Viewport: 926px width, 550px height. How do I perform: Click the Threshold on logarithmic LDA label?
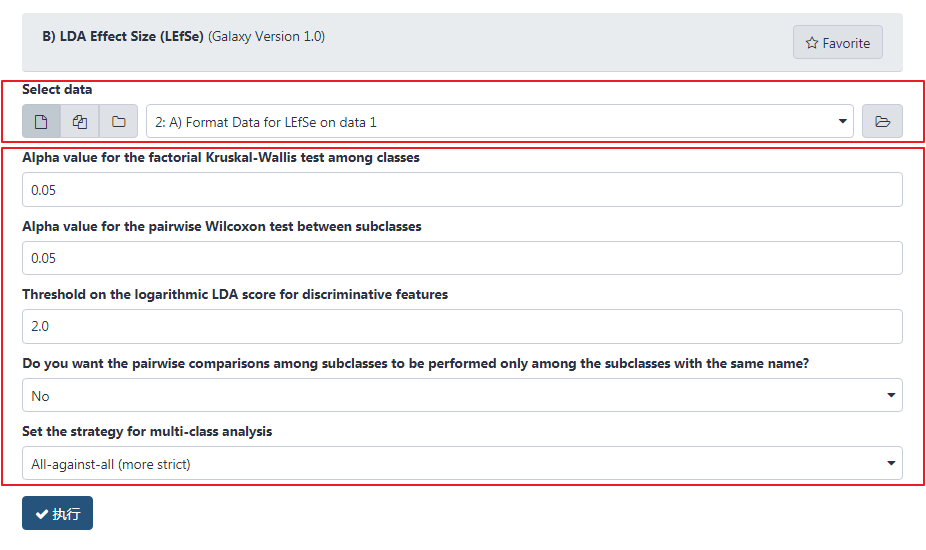tap(235, 295)
